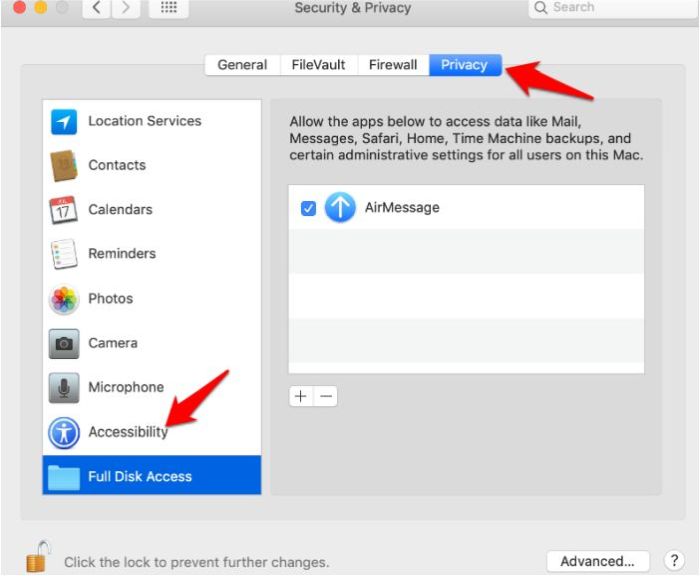Select the Calendars label
The image size is (700, 576).
click(x=121, y=209)
